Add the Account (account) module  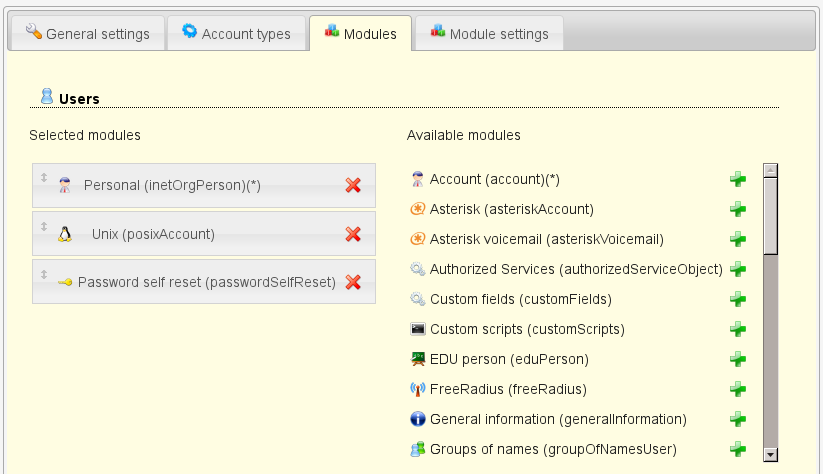[738, 179]
